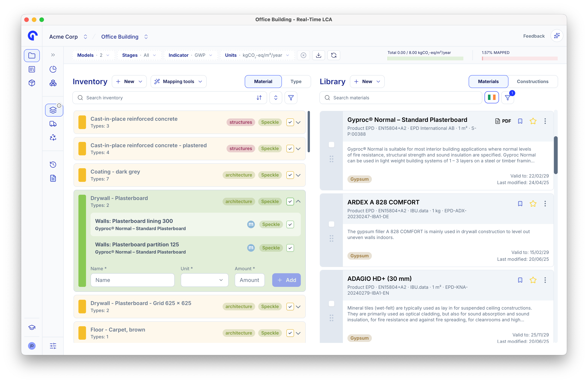Open the history clock icon
Viewport: 588px width, 383px height.
(53, 165)
